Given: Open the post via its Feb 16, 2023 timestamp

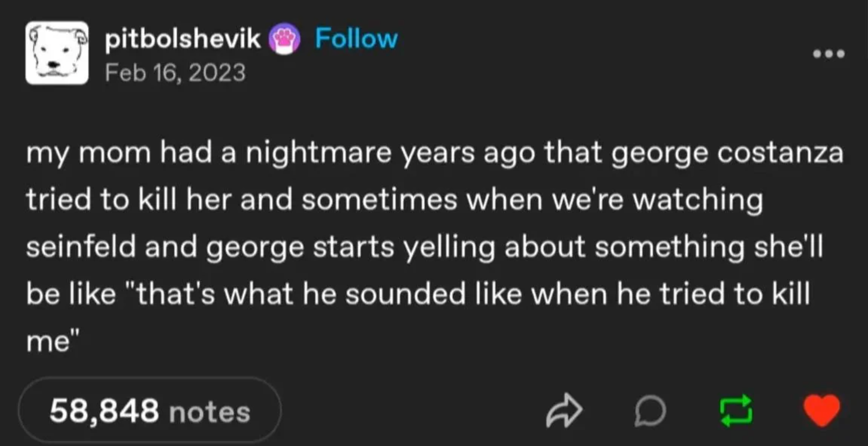Looking at the screenshot, I should click(174, 71).
